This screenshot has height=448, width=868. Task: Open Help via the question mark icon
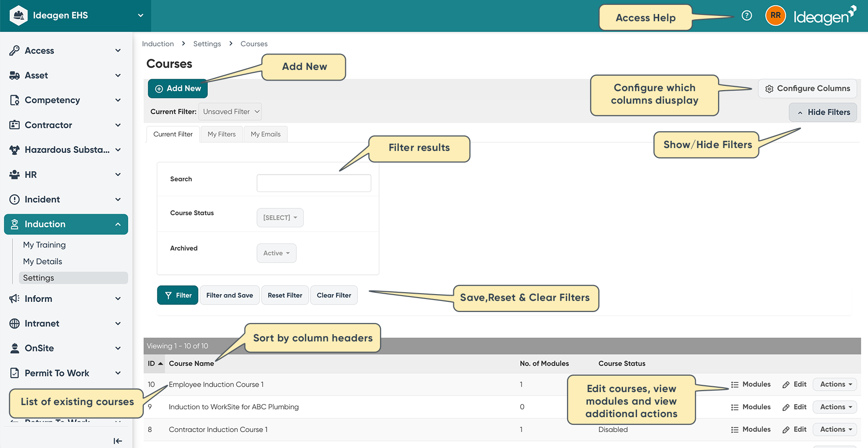click(x=746, y=15)
